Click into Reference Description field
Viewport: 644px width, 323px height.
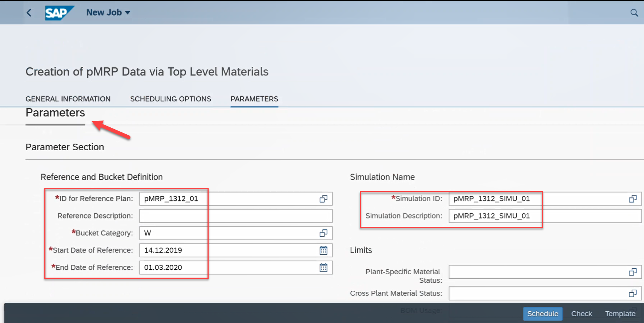[x=236, y=216]
